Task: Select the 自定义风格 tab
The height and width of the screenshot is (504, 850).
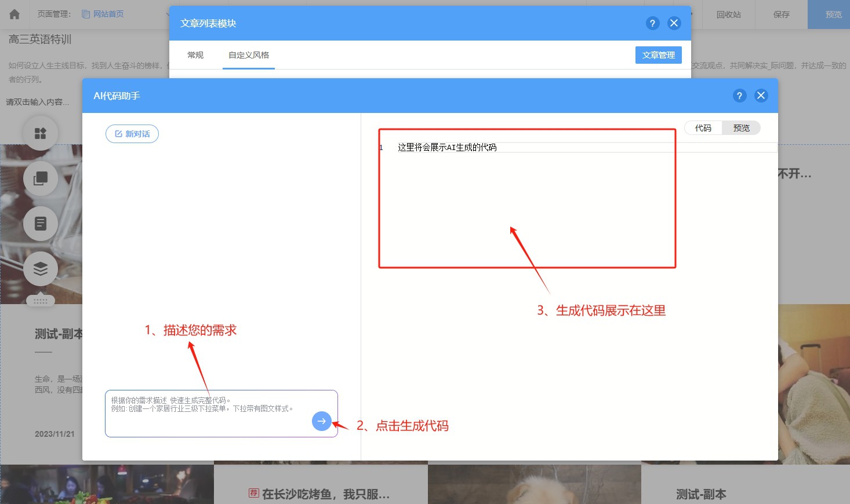Action: pos(249,55)
